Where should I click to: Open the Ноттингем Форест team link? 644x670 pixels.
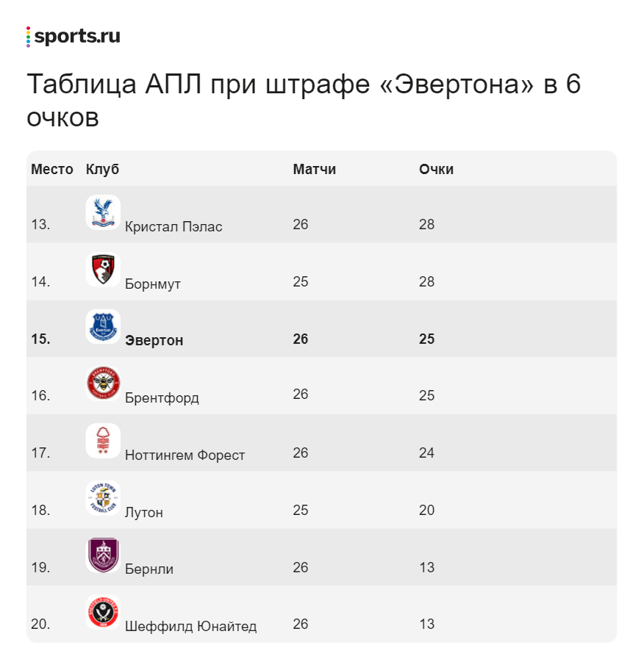click(x=185, y=455)
